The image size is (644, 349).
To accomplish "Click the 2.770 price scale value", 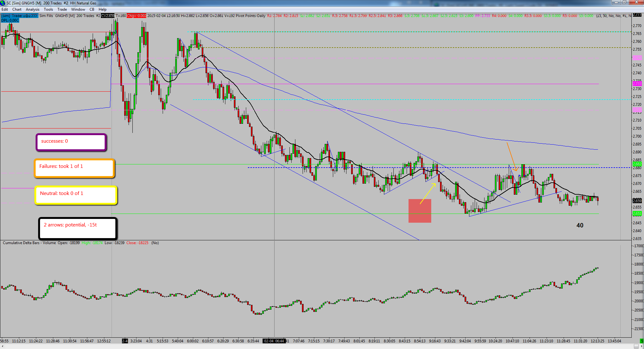I will pyautogui.click(x=637, y=26).
